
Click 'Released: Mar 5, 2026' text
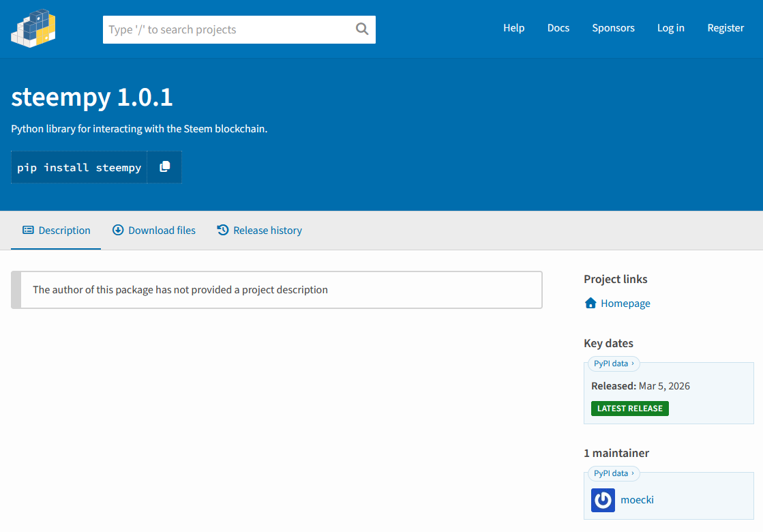(x=640, y=386)
